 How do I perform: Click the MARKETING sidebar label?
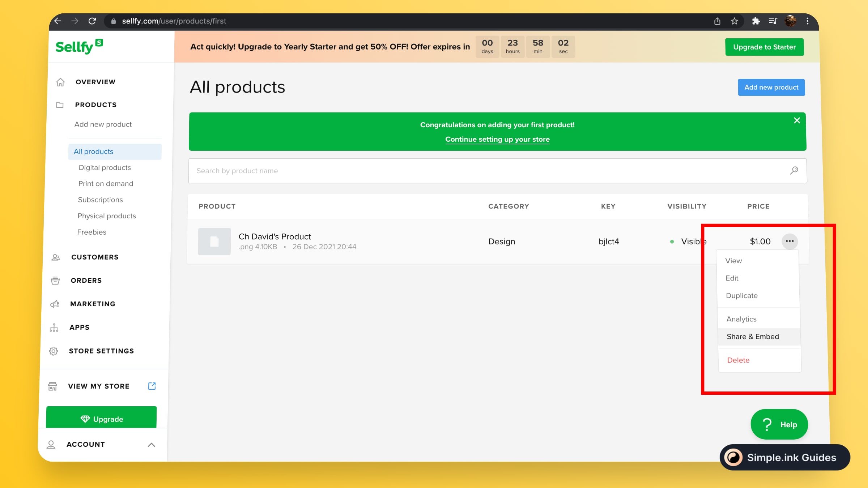[x=93, y=304]
